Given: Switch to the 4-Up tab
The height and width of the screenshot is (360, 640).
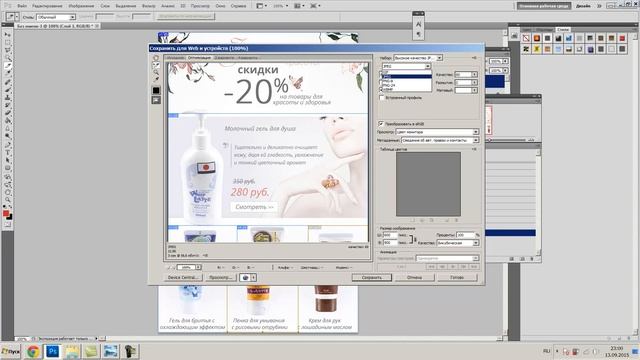Looking at the screenshot, I should pos(248,58).
